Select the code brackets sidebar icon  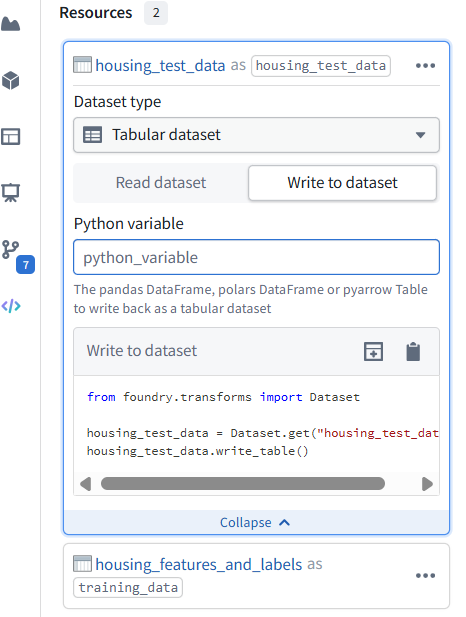tap(11, 306)
